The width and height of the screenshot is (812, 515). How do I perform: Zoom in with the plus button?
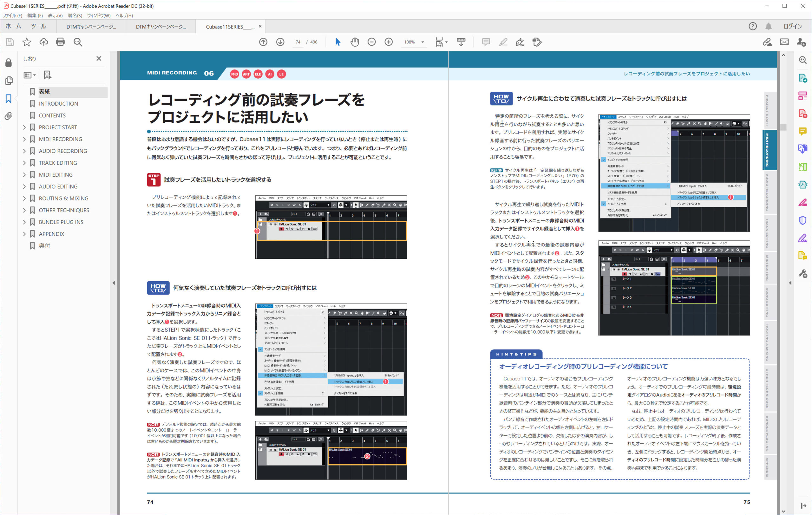389,42
